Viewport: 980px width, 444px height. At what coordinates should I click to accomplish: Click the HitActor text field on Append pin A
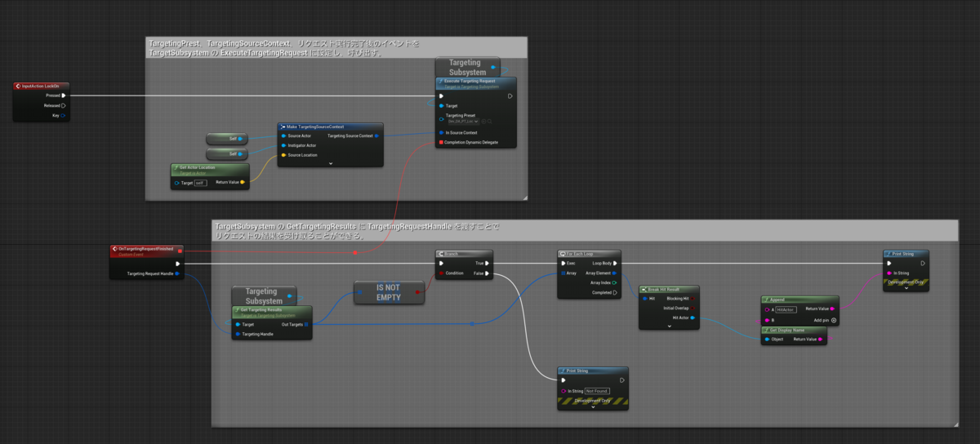pyautogui.click(x=786, y=310)
